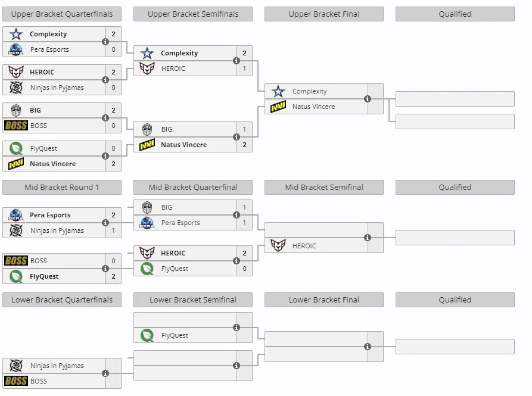Open info icon for Complexity vs Pera Esports match
Viewport: 532px width, 396px height.
click(x=105, y=42)
